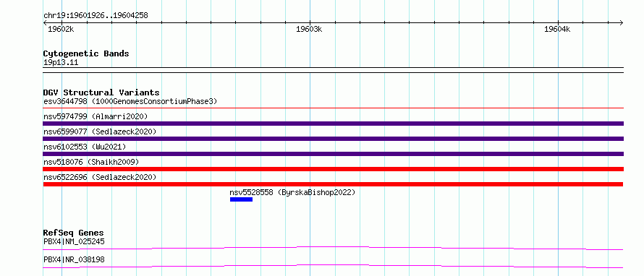Click the PBX4 NR_038198 magenta gene track

[333, 266]
